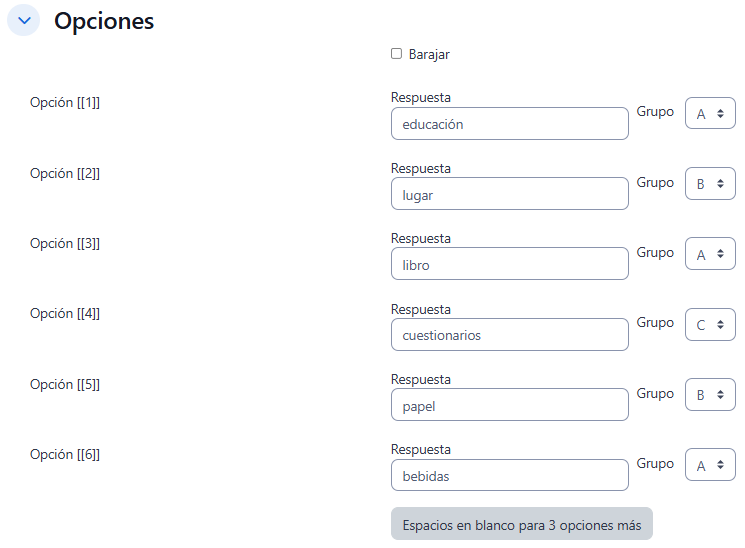Image resolution: width=745 pixels, height=548 pixels.
Task: Click the Opción [[1]] label
Action: (65, 103)
